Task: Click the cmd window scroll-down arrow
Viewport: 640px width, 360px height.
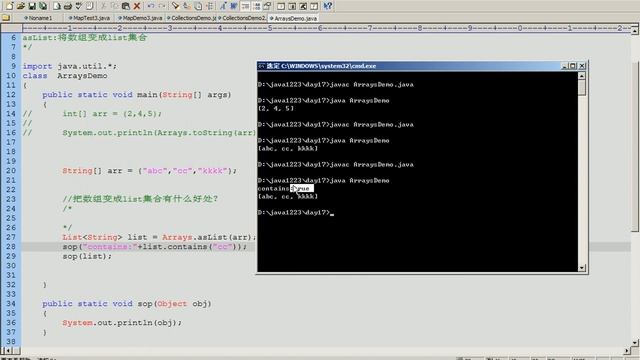Action: 582,268
